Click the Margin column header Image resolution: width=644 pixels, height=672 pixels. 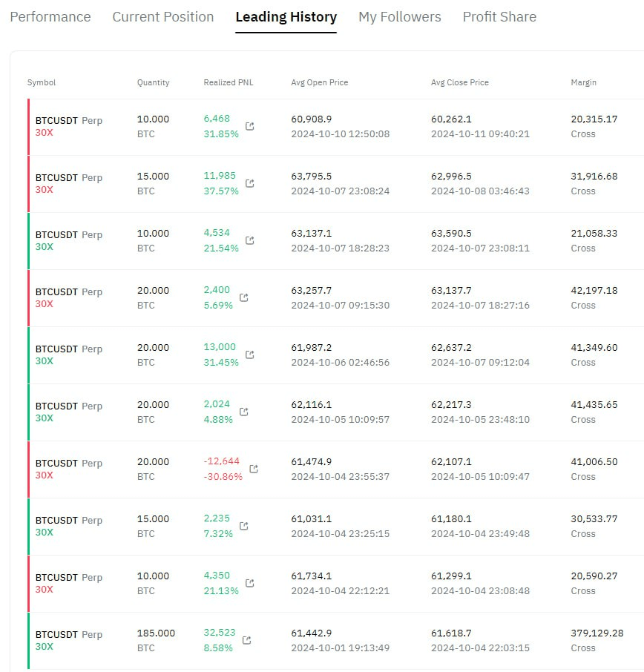click(583, 82)
